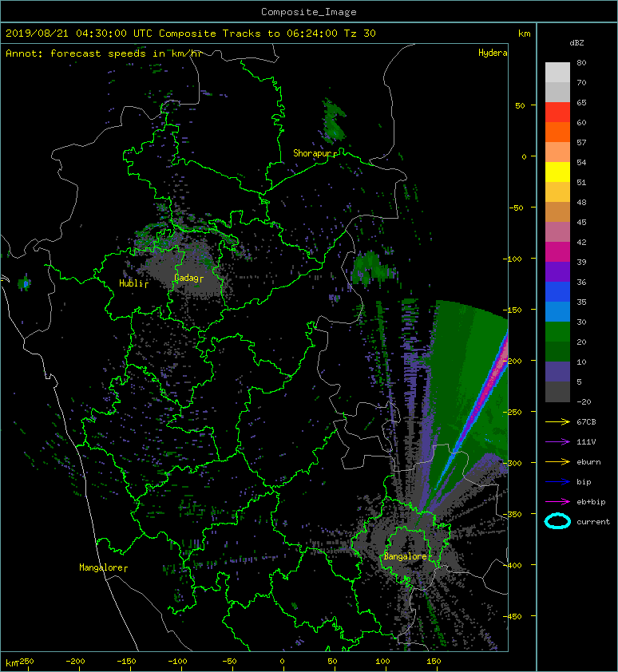Click the cyan 'current' ellipse icon
The width and height of the screenshot is (618, 672).
pyautogui.click(x=557, y=522)
